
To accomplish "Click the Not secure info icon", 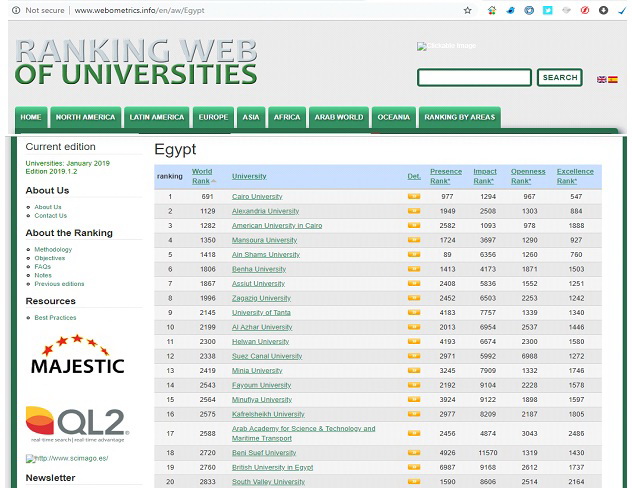I will pos(16,10).
